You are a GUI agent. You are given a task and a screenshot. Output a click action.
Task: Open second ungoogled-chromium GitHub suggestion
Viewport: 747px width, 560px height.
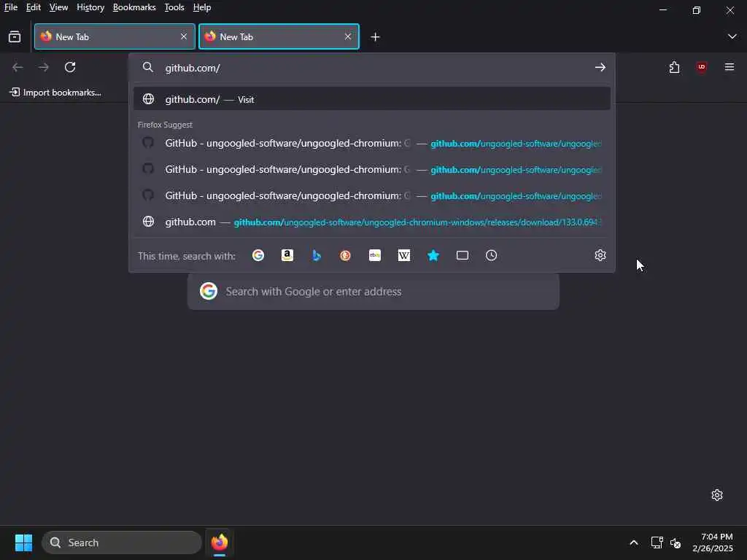(371, 169)
